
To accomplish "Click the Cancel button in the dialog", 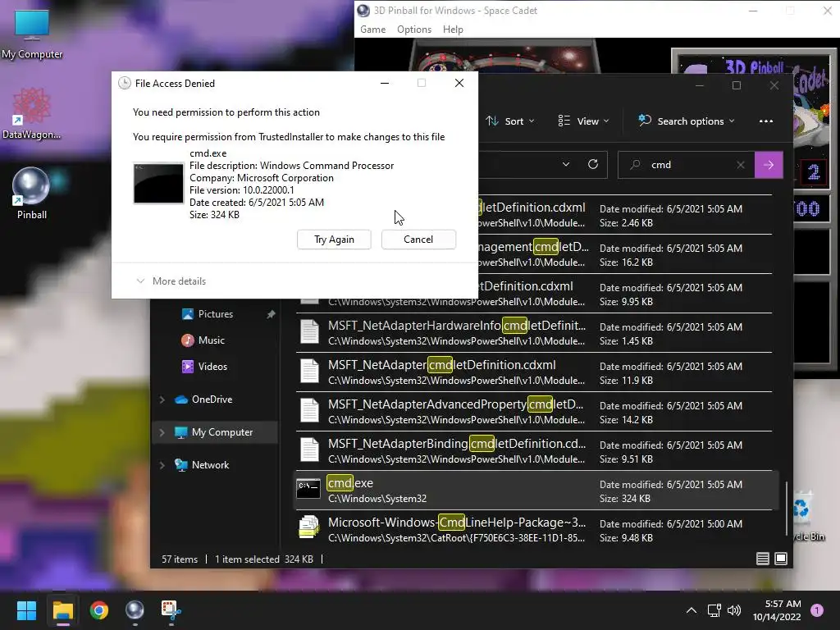I will click(x=418, y=240).
